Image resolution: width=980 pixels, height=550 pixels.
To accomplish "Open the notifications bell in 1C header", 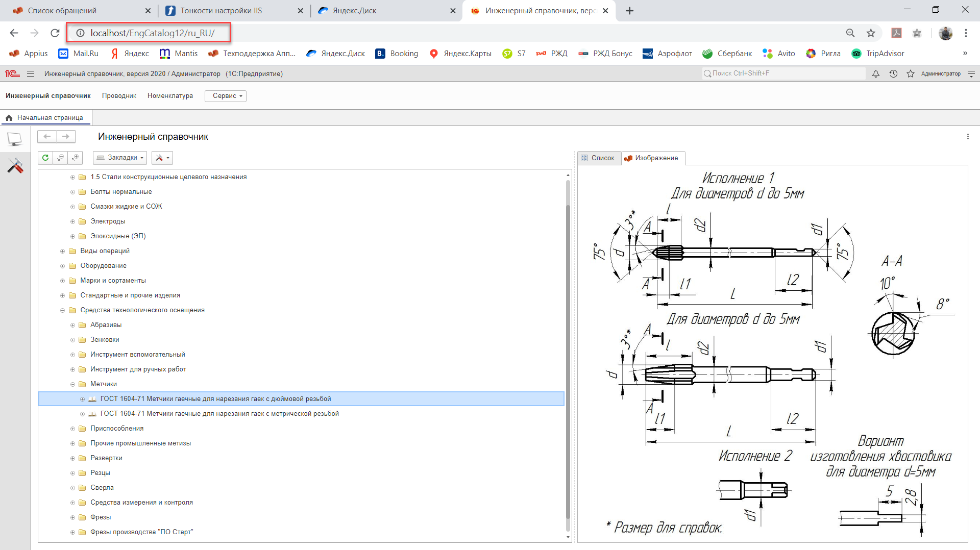I will pos(876,74).
